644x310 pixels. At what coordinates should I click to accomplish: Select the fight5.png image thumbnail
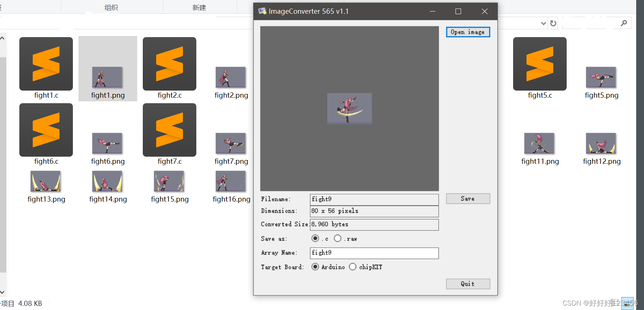(601, 77)
